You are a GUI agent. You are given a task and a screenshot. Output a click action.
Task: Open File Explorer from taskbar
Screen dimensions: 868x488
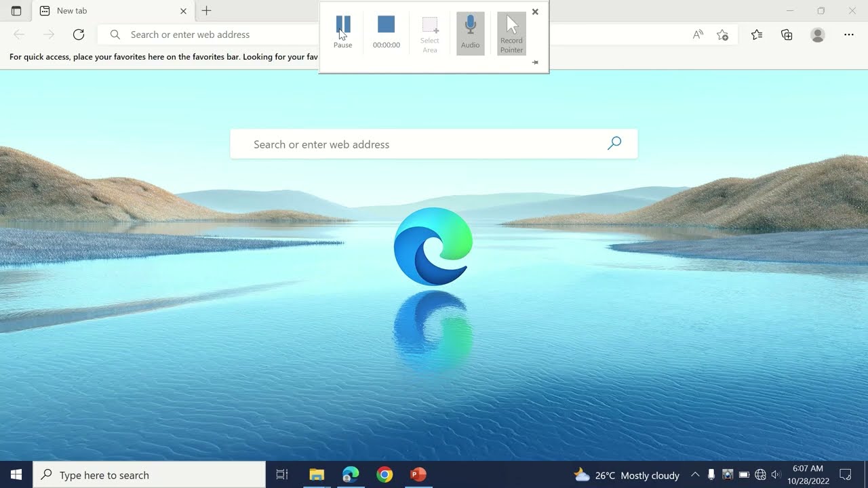317,474
